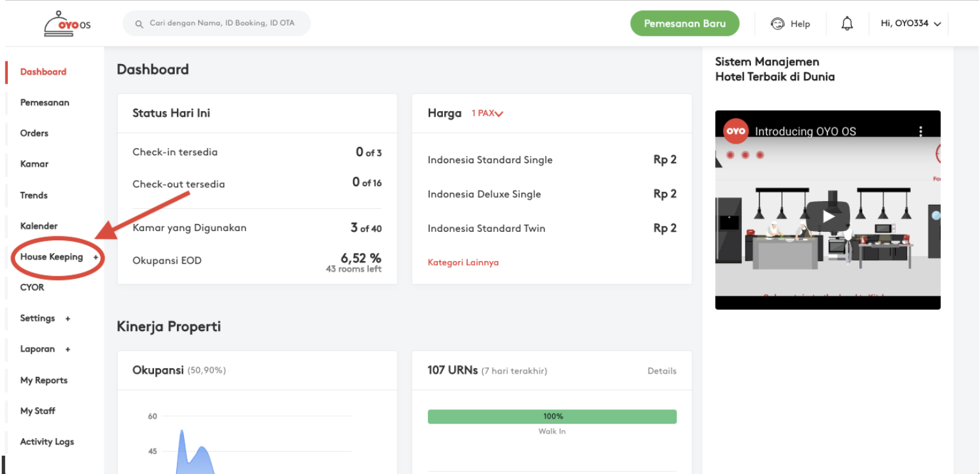The height and width of the screenshot is (474, 980).
Task: Open the Hi, OYO334 account dropdown
Action: pyautogui.click(x=911, y=24)
